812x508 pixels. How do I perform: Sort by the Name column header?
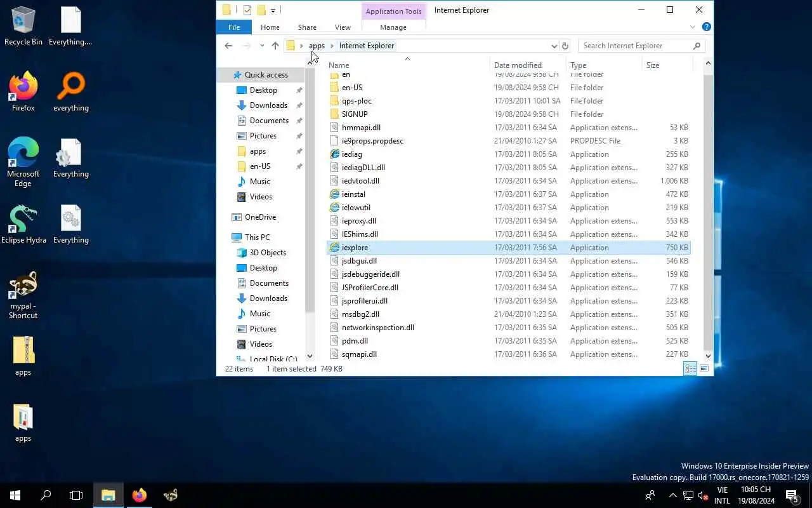point(408,65)
